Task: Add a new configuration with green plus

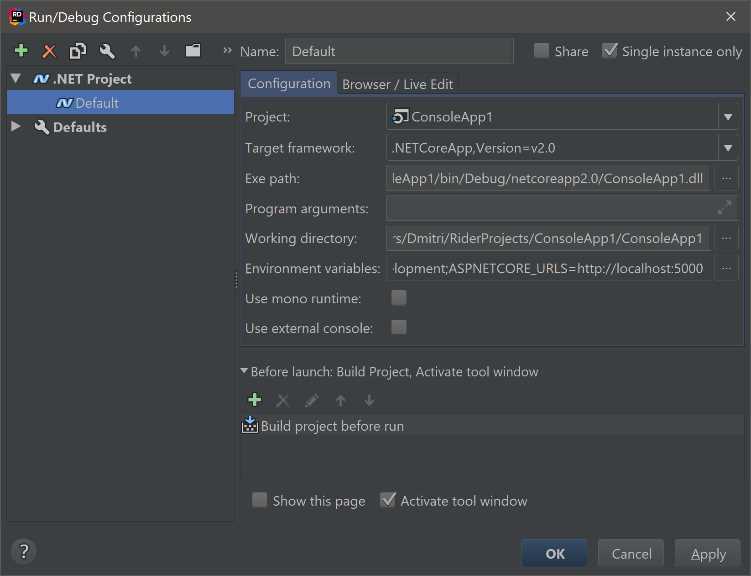Action: click(21, 50)
